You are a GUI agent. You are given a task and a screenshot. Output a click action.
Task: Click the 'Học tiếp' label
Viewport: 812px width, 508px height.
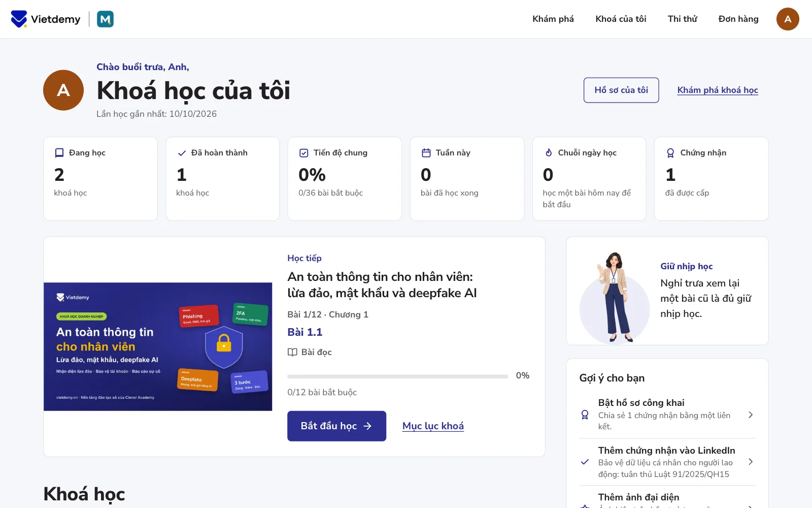point(304,258)
